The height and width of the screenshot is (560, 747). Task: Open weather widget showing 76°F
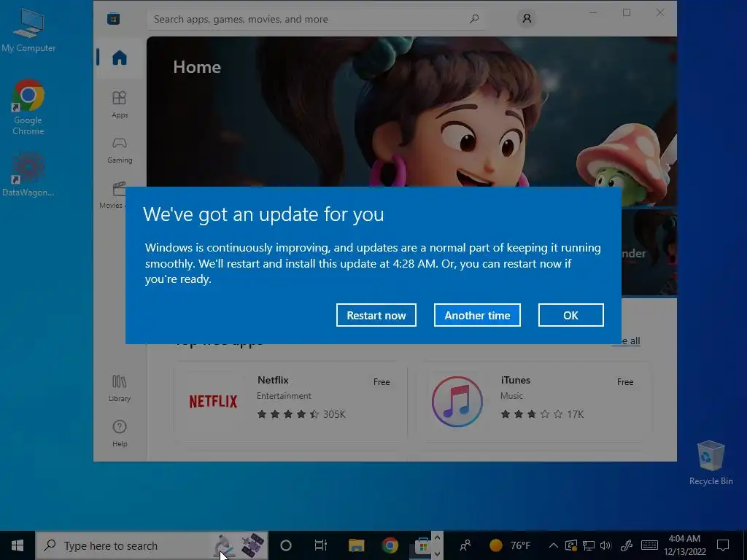pyautogui.click(x=510, y=545)
